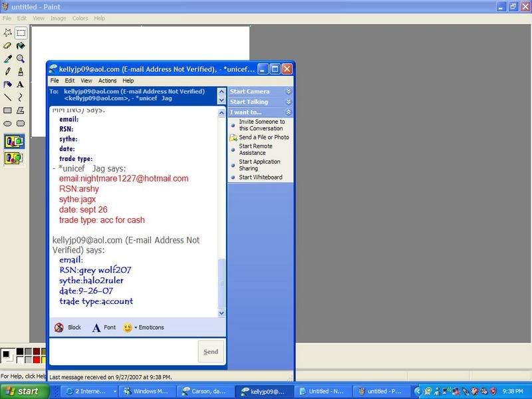Click Invite Someone to this Conversation
Viewport: 532px width, 399px height.
[x=261, y=125]
